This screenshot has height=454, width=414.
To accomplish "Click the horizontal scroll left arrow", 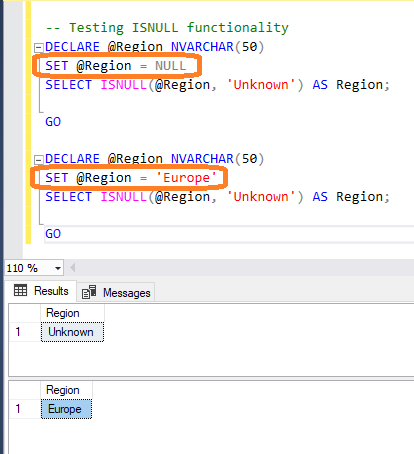I will tap(72, 268).
